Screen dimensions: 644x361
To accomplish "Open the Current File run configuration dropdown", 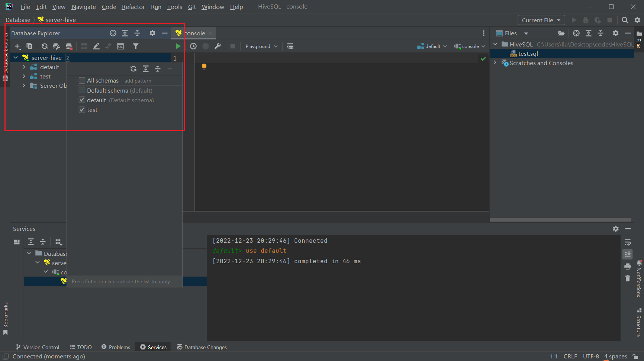I will click(541, 20).
